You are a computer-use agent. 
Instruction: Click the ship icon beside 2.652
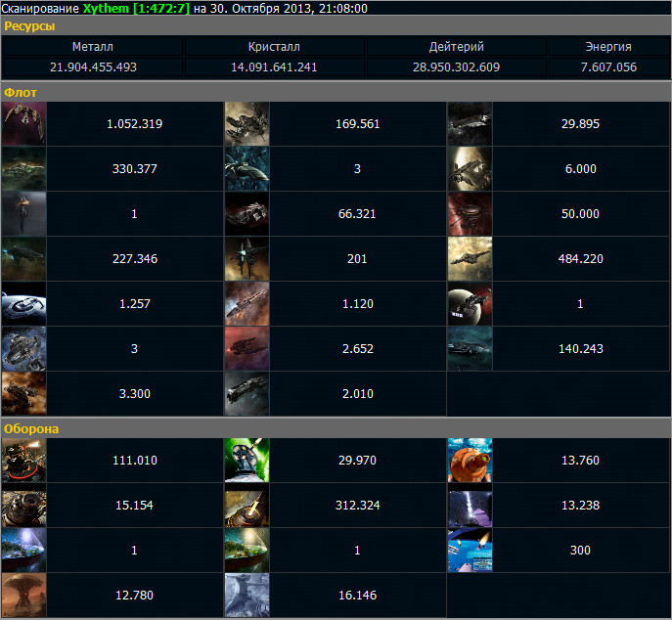(246, 349)
